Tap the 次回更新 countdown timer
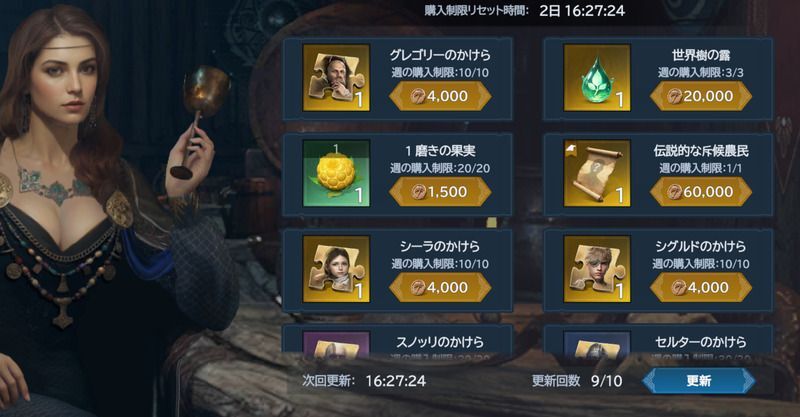 click(364, 381)
